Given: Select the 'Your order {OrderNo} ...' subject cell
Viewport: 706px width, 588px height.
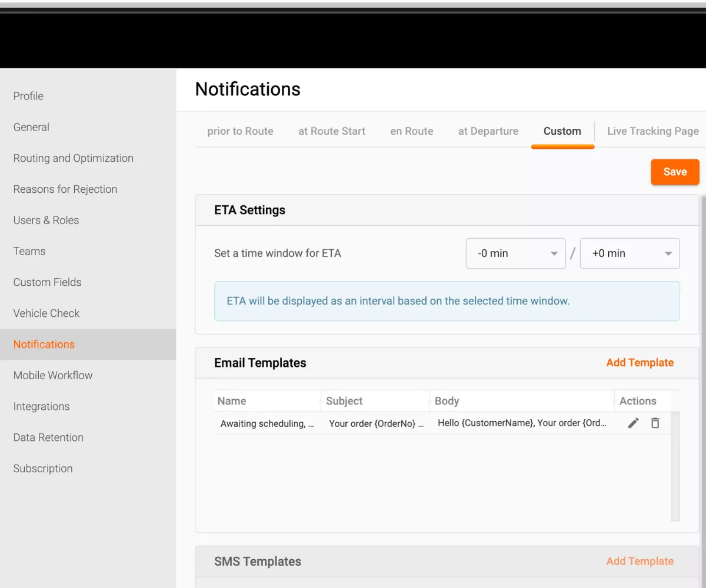Looking at the screenshot, I should 375,423.
